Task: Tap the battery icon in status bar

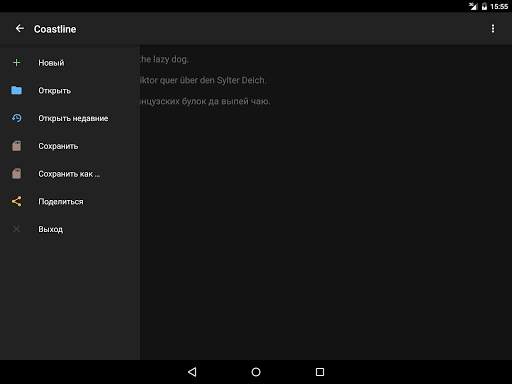Action: [484, 6]
